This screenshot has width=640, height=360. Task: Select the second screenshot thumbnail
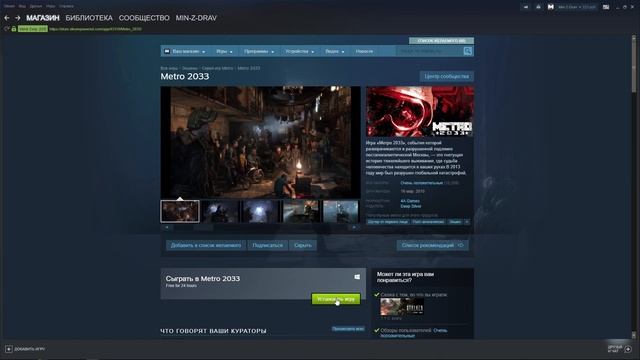220,211
